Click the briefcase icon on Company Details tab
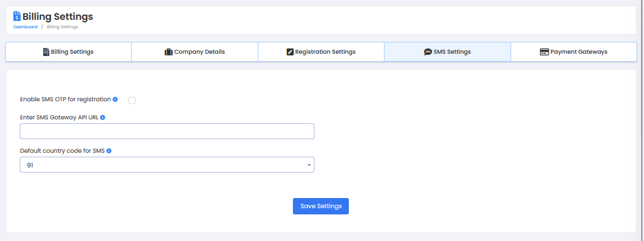The height and width of the screenshot is (241, 644). pyautogui.click(x=168, y=52)
